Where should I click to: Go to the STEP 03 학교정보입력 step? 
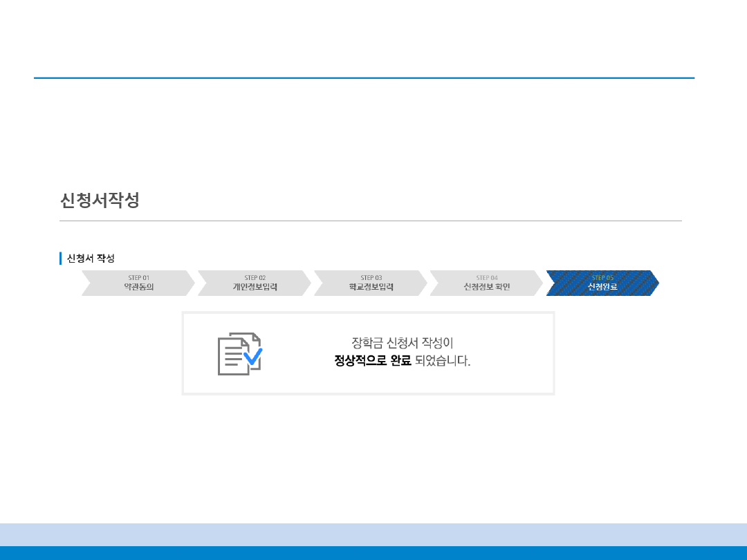point(371,283)
